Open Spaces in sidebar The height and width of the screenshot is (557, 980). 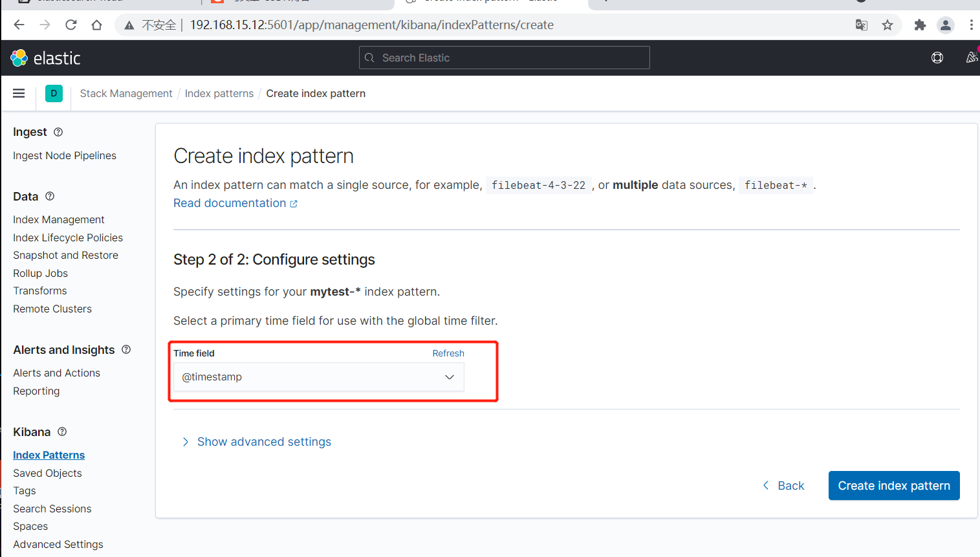pos(30,527)
